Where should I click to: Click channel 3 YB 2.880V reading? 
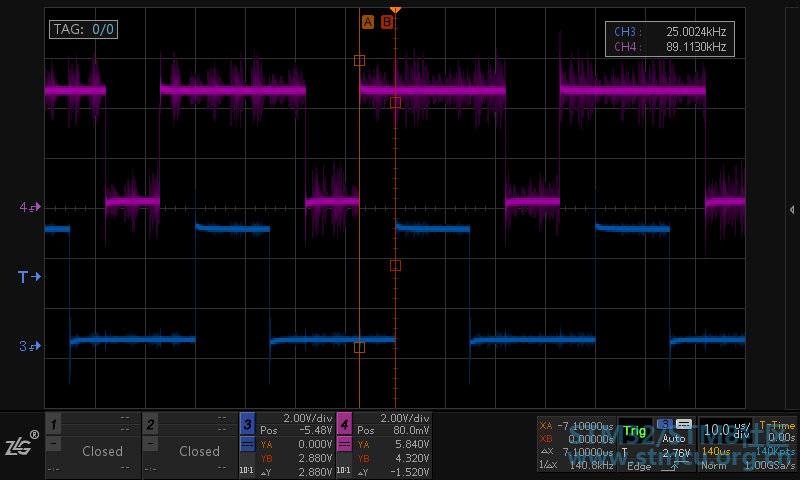click(x=315, y=458)
